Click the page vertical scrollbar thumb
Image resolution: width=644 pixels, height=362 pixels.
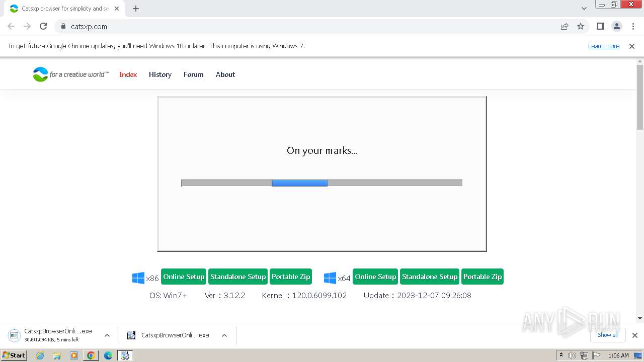(x=640, y=97)
